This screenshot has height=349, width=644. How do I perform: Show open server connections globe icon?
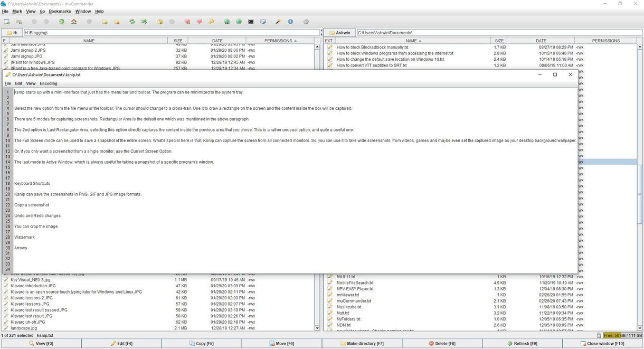239,22
